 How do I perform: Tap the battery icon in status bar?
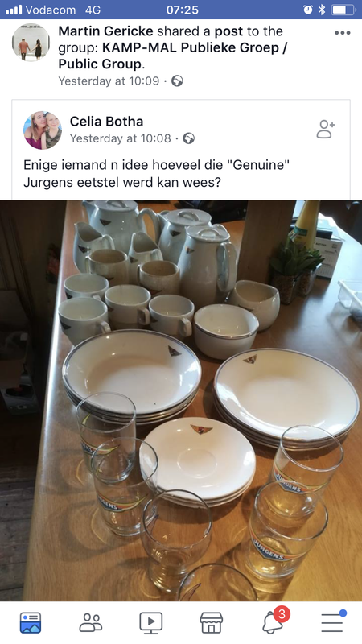[x=344, y=10]
